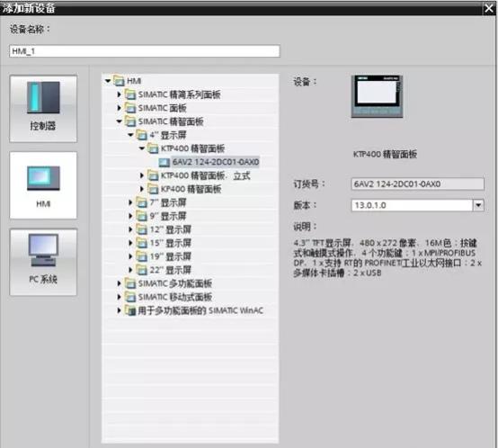Select the 22" 显示屏 label
The image size is (498, 448).
tap(170, 270)
